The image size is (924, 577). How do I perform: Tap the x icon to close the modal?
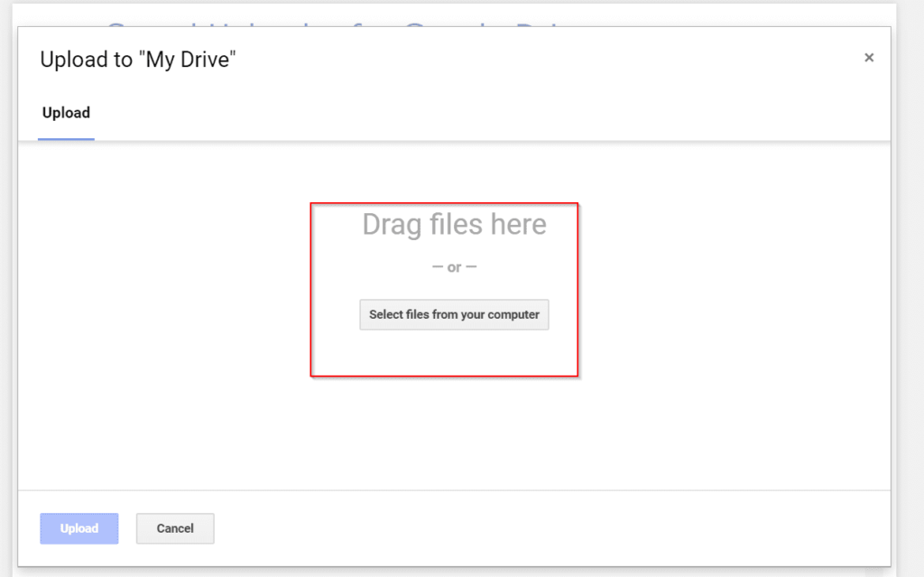869,57
